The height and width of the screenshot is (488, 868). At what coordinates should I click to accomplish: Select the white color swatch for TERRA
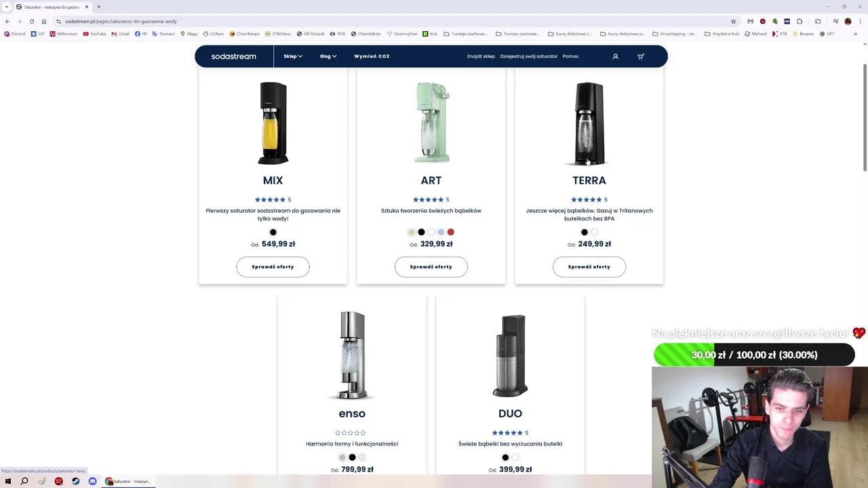(x=594, y=232)
